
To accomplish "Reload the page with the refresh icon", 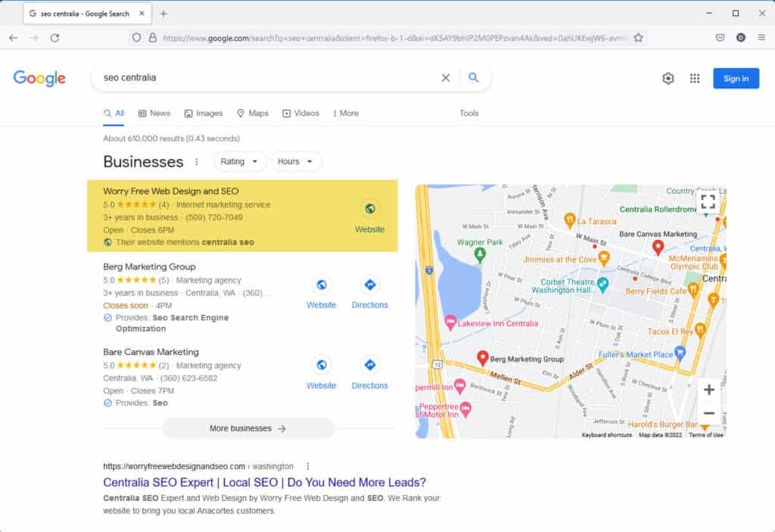I will (x=54, y=38).
